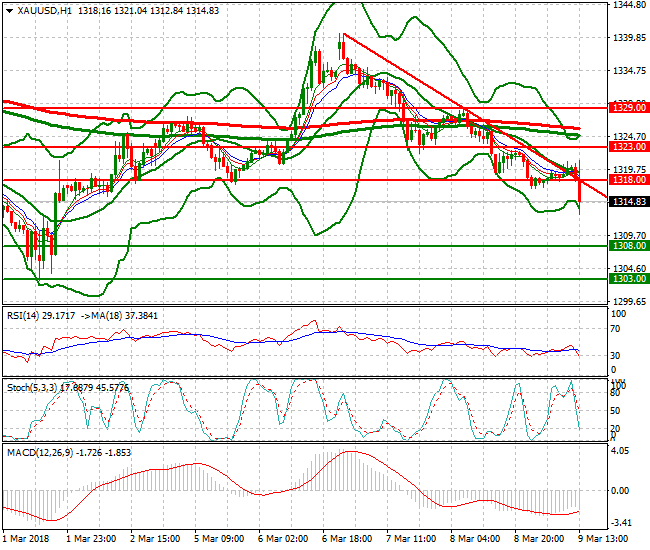This screenshot has width=650, height=550.
Task: Click the MACD -3.41 scale value
Action: [x=621, y=523]
